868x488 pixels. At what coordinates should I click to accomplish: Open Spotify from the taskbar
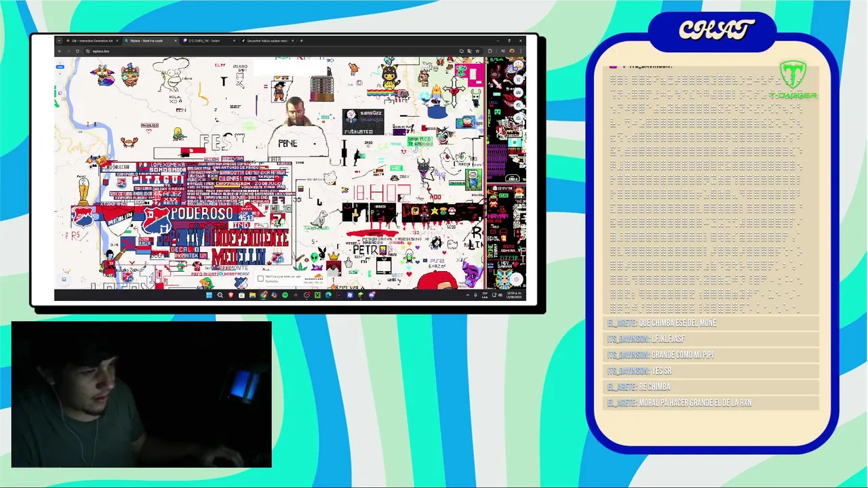point(285,296)
